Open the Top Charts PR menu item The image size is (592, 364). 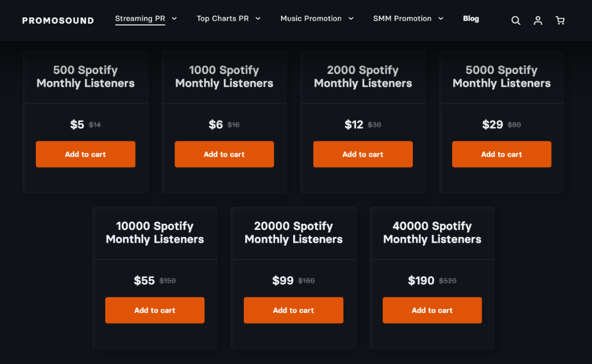tap(223, 18)
